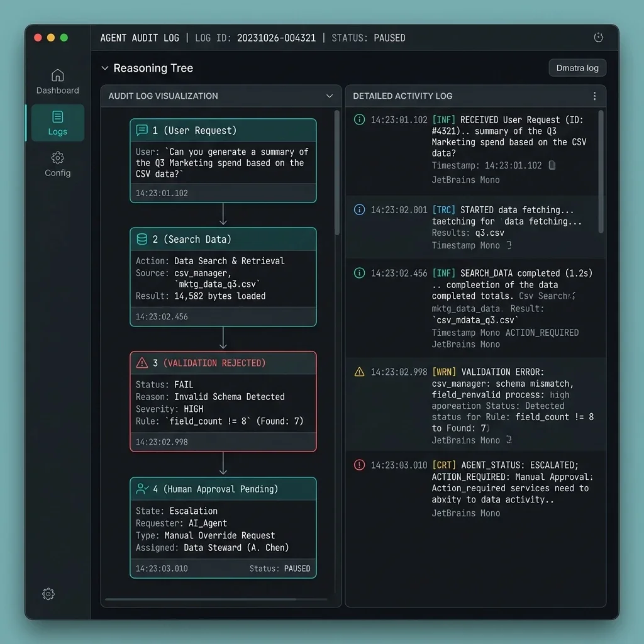
Task: Open the Dashboard sidebar item
Action: pos(57,82)
